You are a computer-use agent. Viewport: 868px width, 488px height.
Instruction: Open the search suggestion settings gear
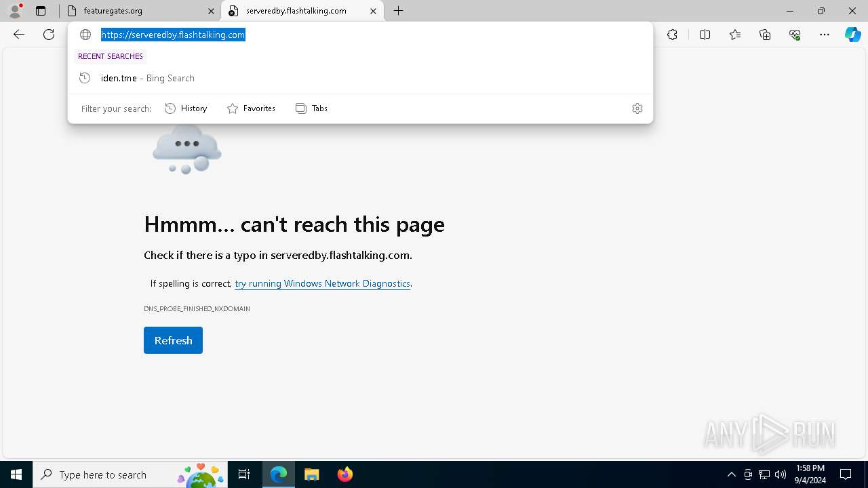pyautogui.click(x=637, y=108)
